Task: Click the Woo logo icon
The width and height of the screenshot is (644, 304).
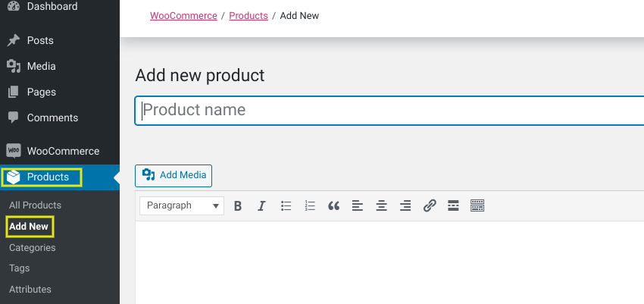Action: (14, 151)
